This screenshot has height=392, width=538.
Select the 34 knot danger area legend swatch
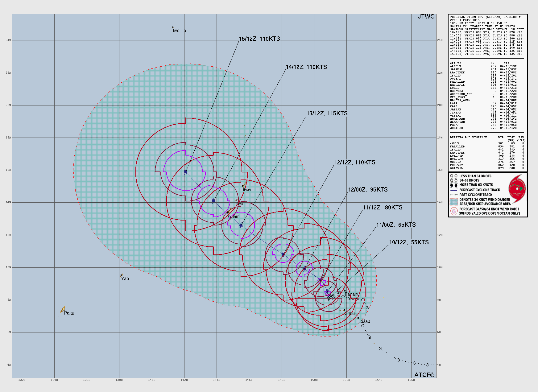(453, 202)
